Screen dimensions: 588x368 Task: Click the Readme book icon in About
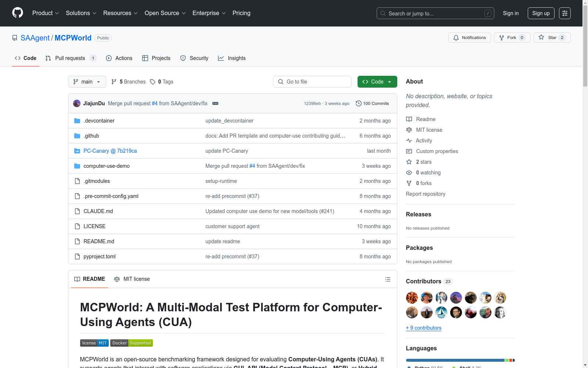click(x=409, y=119)
